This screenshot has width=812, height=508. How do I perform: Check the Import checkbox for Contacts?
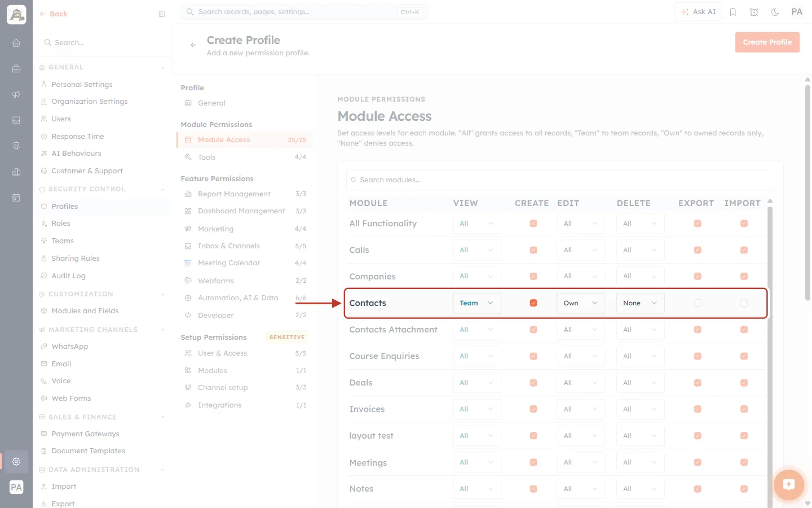(744, 303)
